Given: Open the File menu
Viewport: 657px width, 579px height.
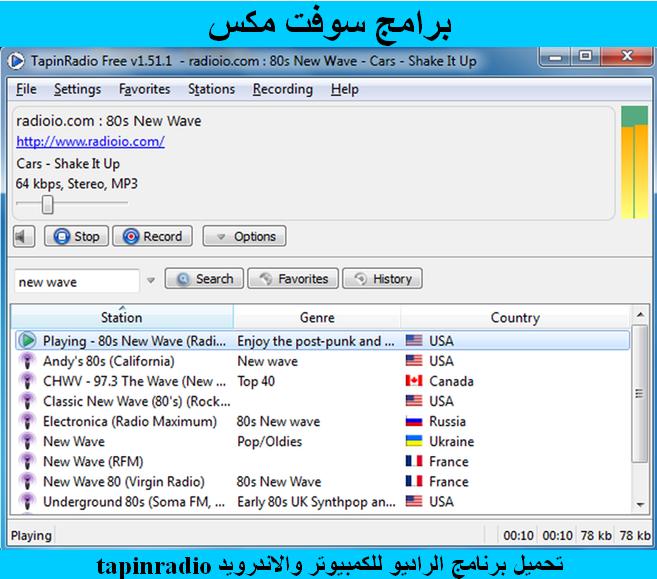Looking at the screenshot, I should [26, 89].
